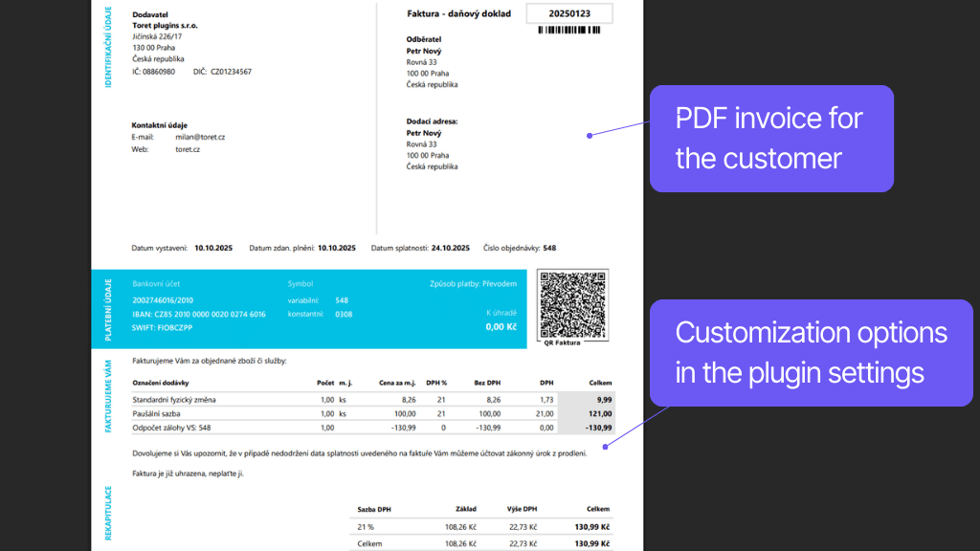Expand the PDF invoice for the customer callout
Viewport: 980px width, 551px height.
click(771, 138)
